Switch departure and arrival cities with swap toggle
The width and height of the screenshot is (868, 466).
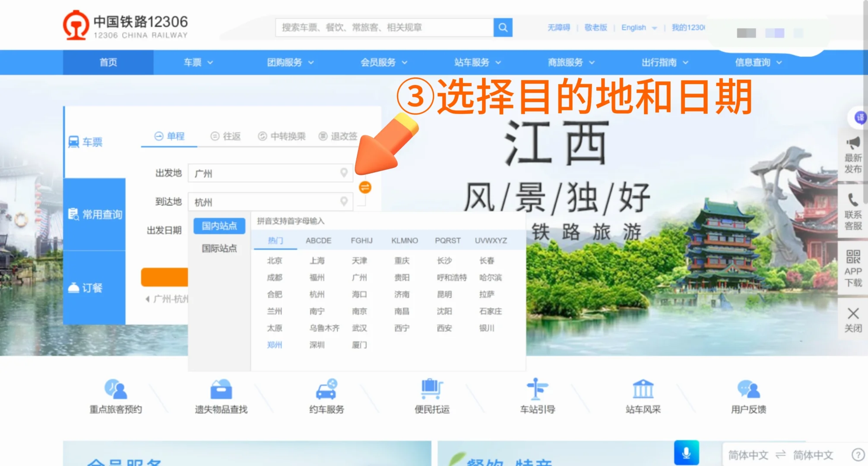pyautogui.click(x=365, y=187)
